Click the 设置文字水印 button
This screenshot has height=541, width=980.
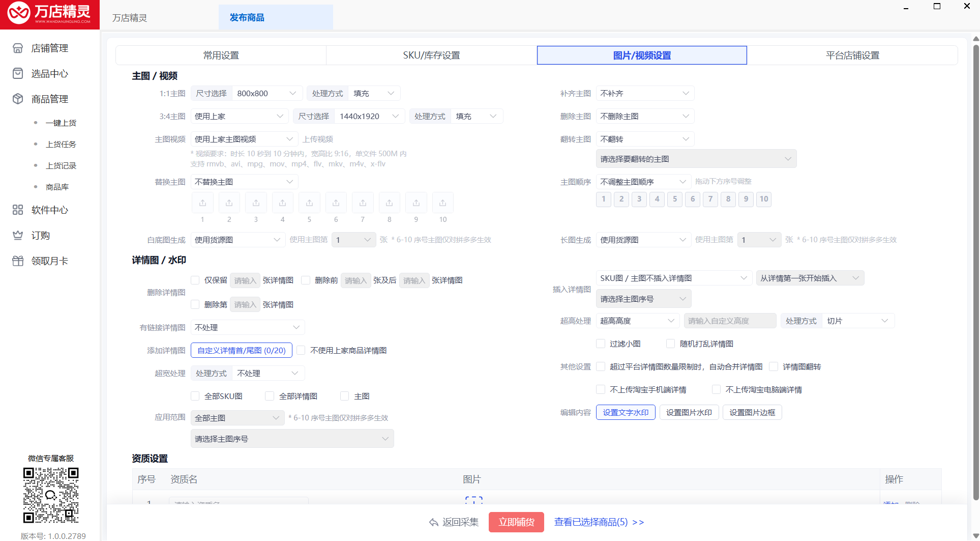click(x=626, y=412)
